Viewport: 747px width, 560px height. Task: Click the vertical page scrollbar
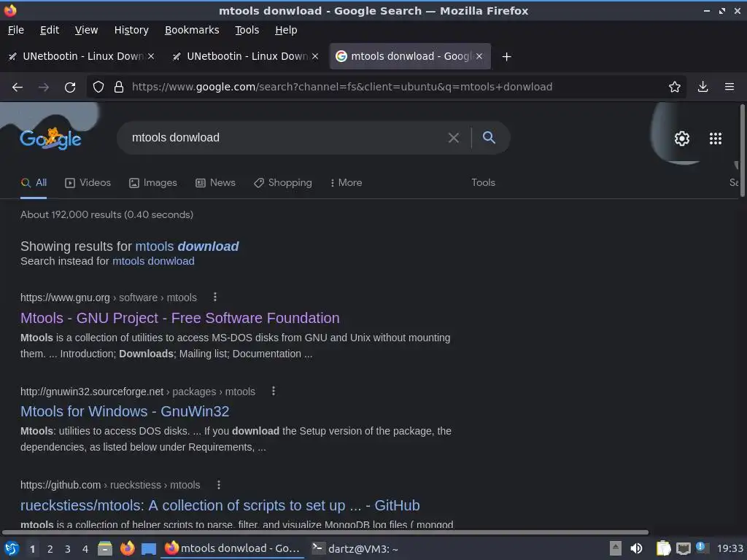pyautogui.click(x=742, y=150)
